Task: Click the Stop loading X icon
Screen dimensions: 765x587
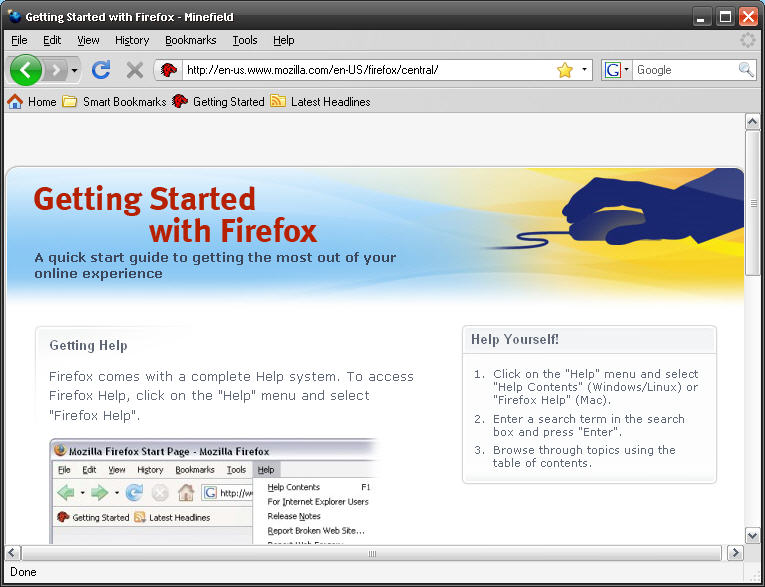Action: (x=134, y=70)
